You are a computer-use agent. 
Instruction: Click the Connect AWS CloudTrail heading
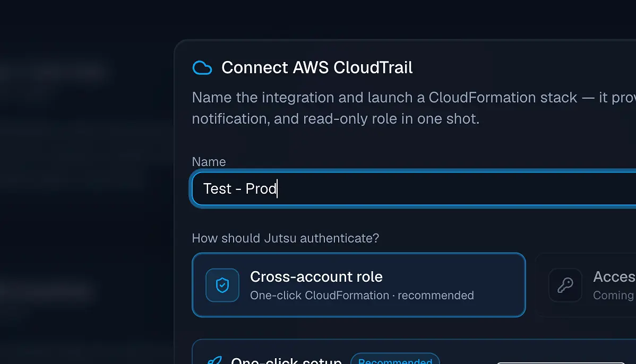click(x=317, y=68)
